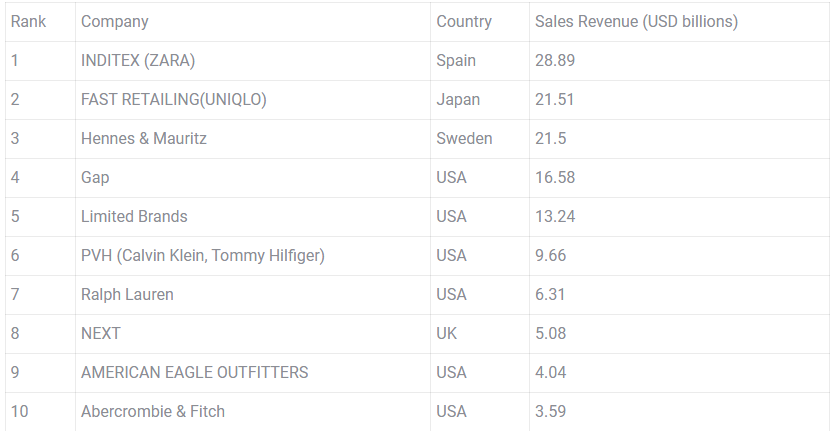The image size is (835, 431).
Task: Click the Company column header
Action: [x=115, y=22]
